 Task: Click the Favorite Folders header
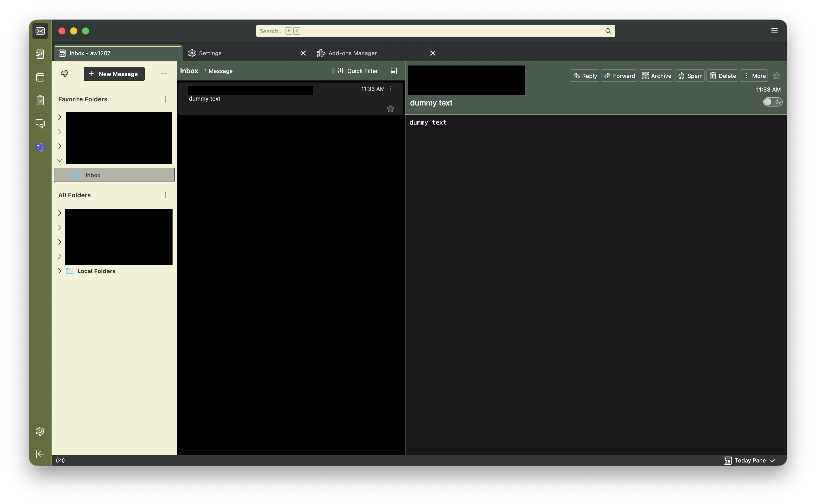[83, 99]
